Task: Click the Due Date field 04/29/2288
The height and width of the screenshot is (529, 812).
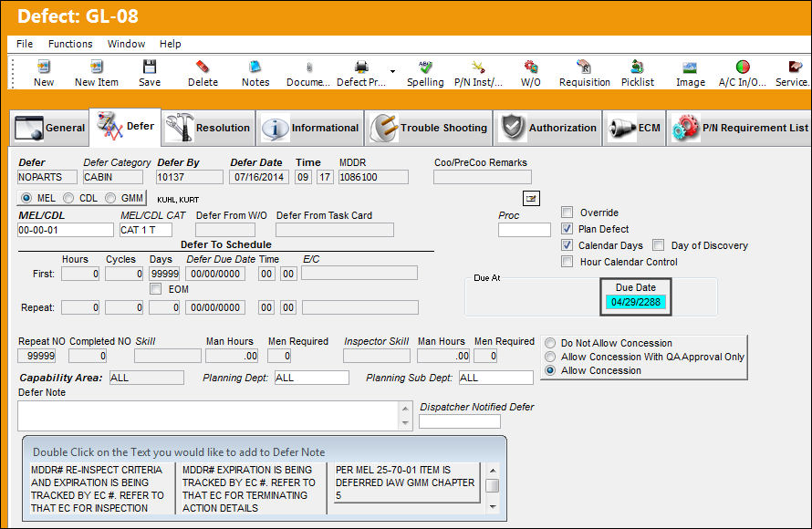Action: tap(635, 302)
